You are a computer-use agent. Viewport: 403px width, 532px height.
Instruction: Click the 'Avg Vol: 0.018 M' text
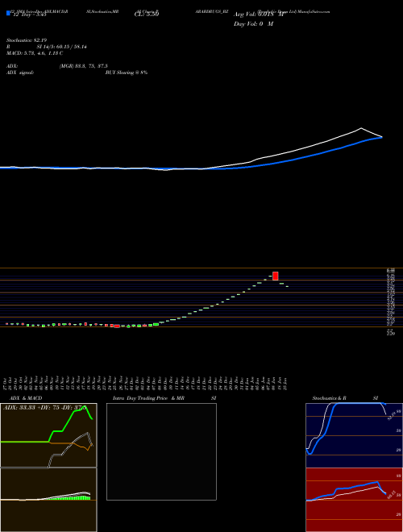click(258, 15)
